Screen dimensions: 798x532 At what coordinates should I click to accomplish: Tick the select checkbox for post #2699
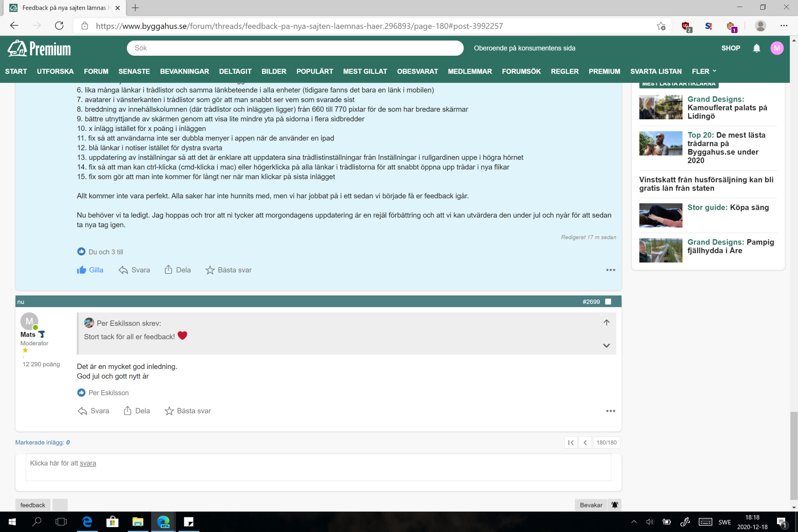(608, 302)
